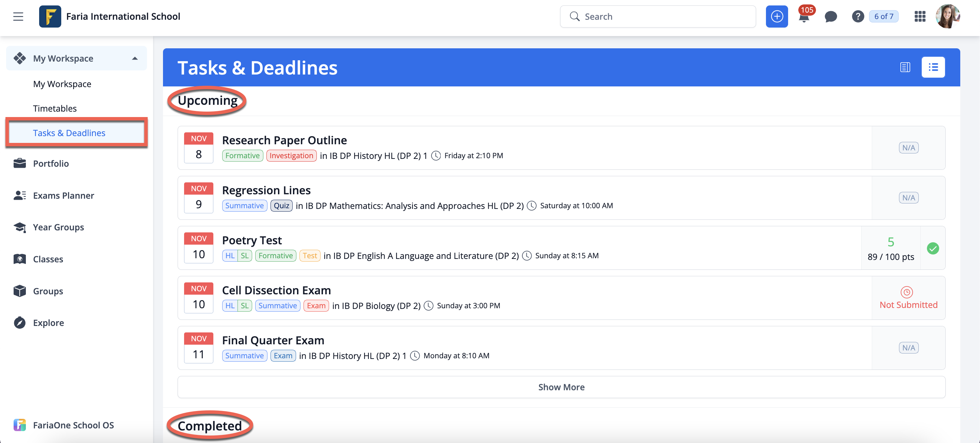Image resolution: width=980 pixels, height=443 pixels.
Task: Expand more tasks with Show More
Action: 561,387
